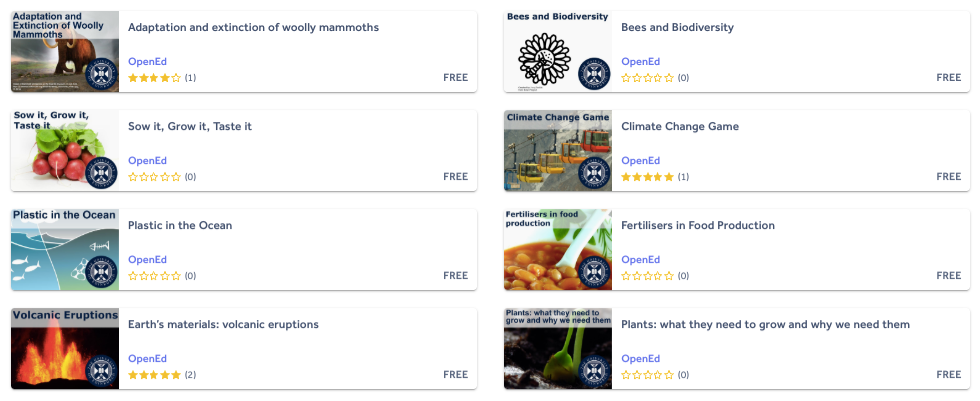Image resolution: width=980 pixels, height=401 pixels.
Task: Click the five-star rating on Climate Change Game
Action: click(x=647, y=177)
